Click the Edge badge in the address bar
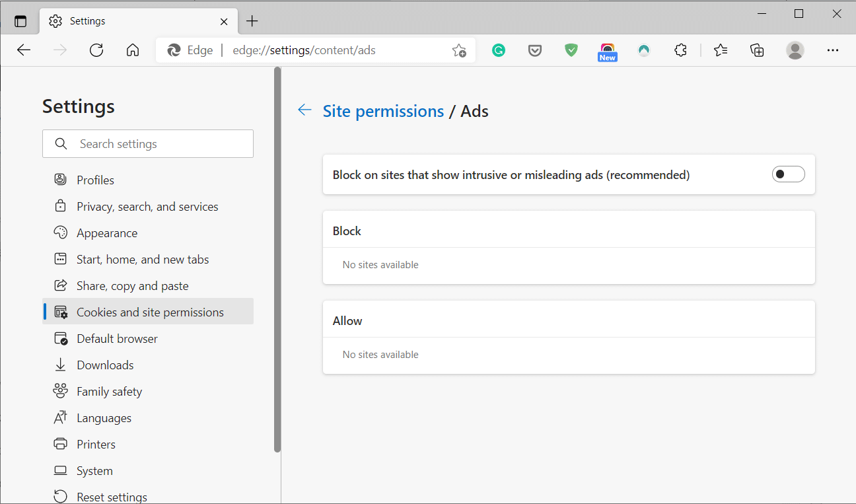Screen dimensions: 856x504 (x=190, y=50)
